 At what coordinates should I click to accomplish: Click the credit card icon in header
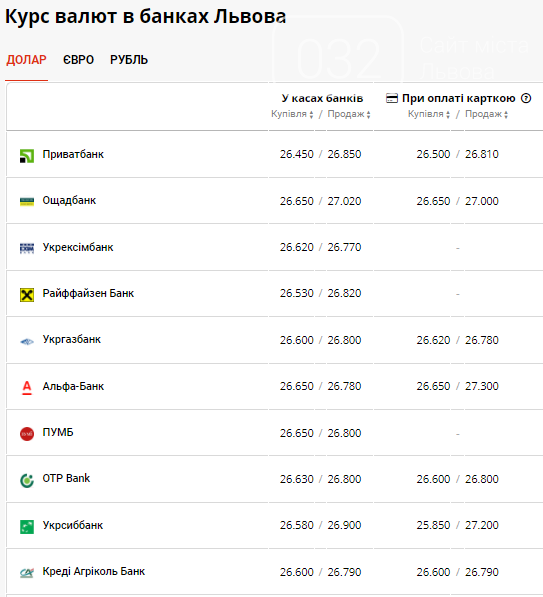(x=392, y=98)
